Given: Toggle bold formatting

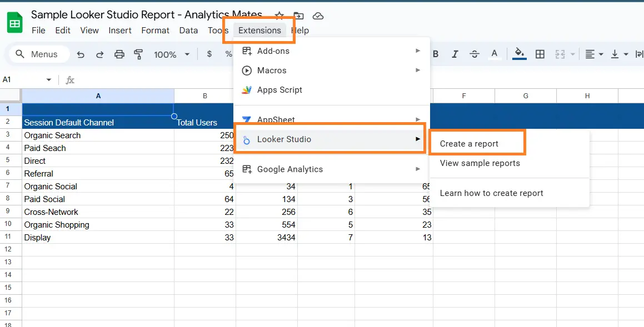Looking at the screenshot, I should 436,54.
